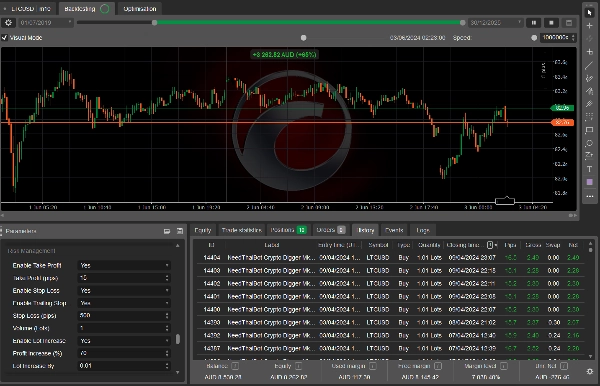
Task: Adjust Stop Loss (pips) stepper
Action: [x=167, y=316]
